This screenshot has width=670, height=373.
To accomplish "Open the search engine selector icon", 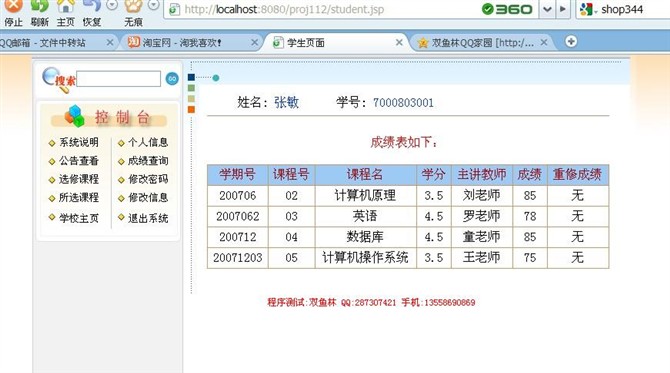I will 588,9.
